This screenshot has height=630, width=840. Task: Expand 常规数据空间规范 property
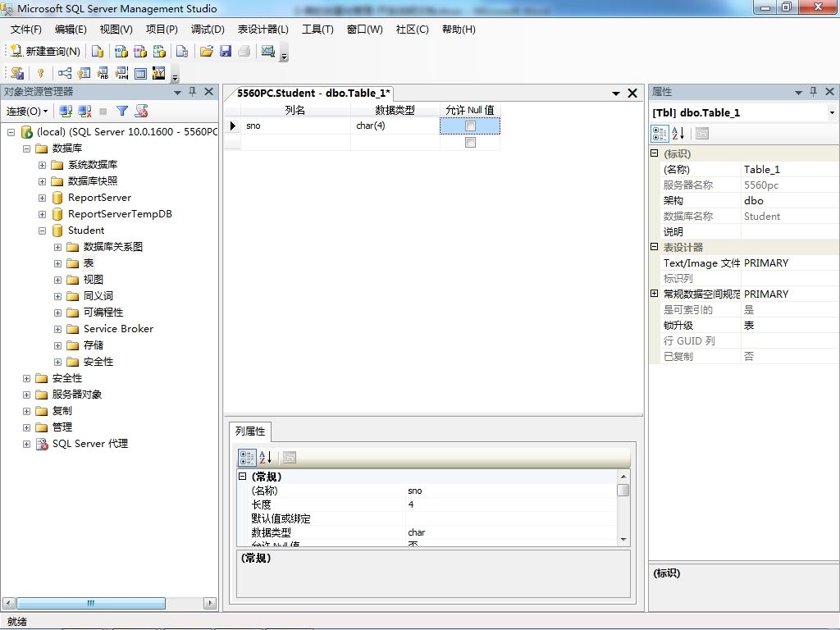[654, 294]
